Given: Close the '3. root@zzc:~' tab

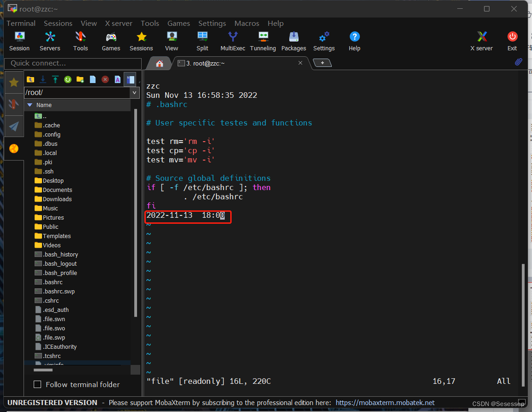Looking at the screenshot, I should pyautogui.click(x=300, y=63).
